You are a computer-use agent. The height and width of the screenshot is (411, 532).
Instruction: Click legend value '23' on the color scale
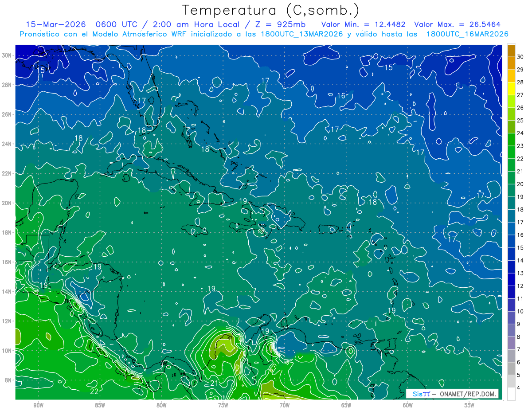pos(520,145)
